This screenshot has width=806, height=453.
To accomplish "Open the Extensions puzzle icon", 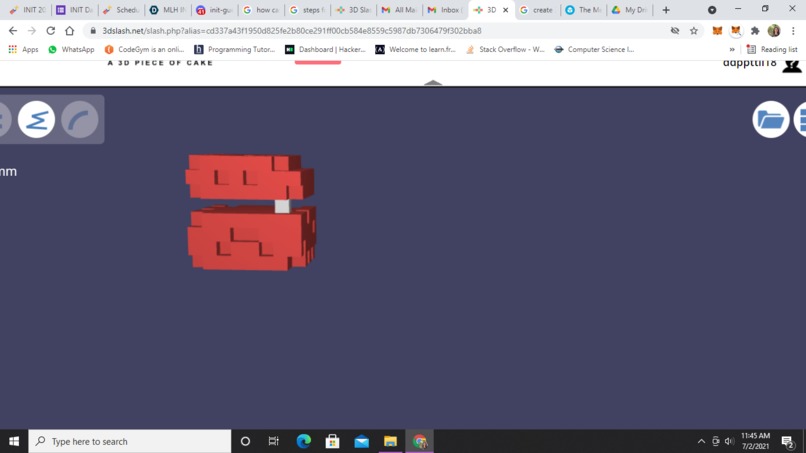I will pyautogui.click(x=755, y=31).
